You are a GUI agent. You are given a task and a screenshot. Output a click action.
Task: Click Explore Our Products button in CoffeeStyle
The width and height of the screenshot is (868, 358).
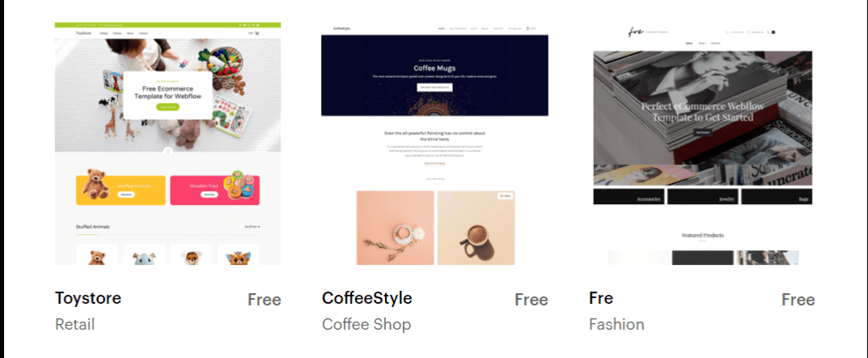click(x=434, y=87)
